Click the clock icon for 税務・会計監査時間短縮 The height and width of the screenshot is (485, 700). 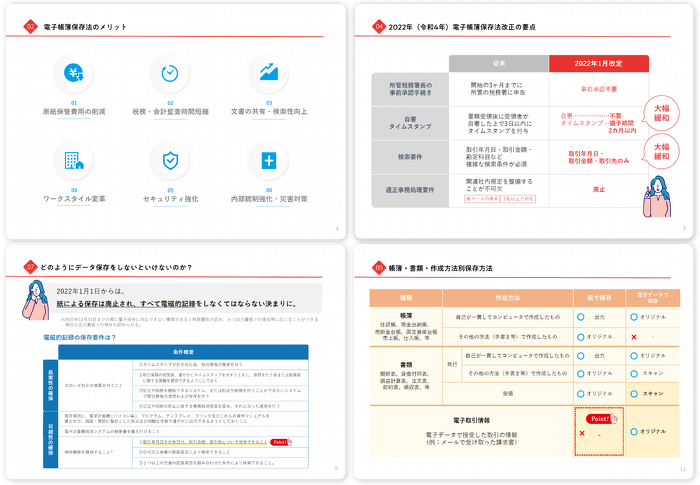point(170,72)
